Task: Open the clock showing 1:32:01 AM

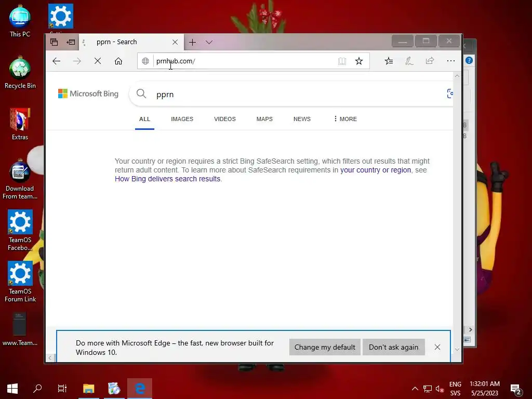Action: pyautogui.click(x=485, y=389)
